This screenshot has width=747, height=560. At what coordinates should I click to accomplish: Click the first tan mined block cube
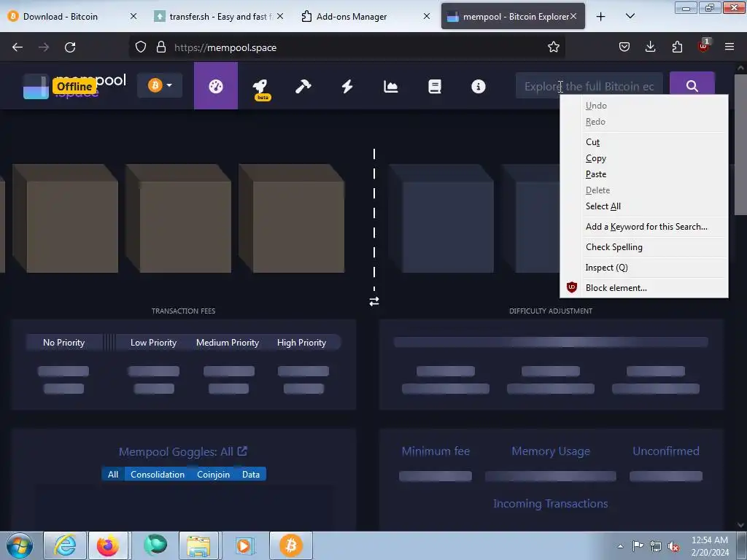pyautogui.click(x=65, y=219)
